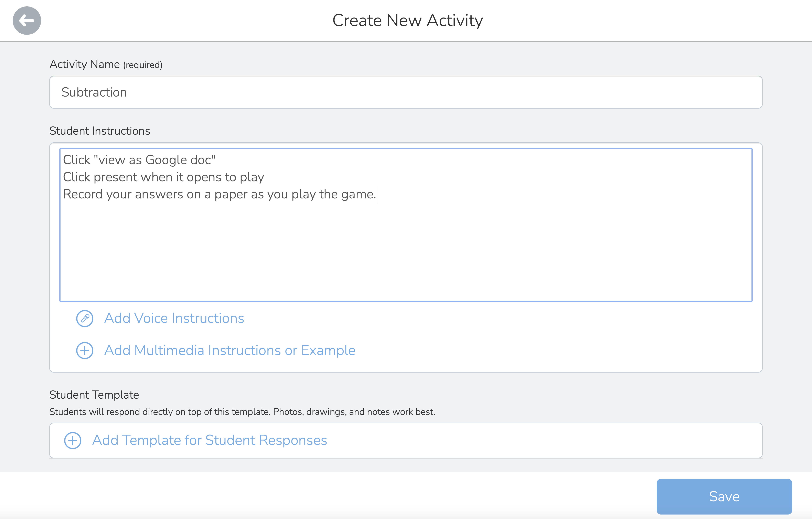The height and width of the screenshot is (519, 812).
Task: Open Add Multimedia Instructions or Example
Action: coord(230,351)
